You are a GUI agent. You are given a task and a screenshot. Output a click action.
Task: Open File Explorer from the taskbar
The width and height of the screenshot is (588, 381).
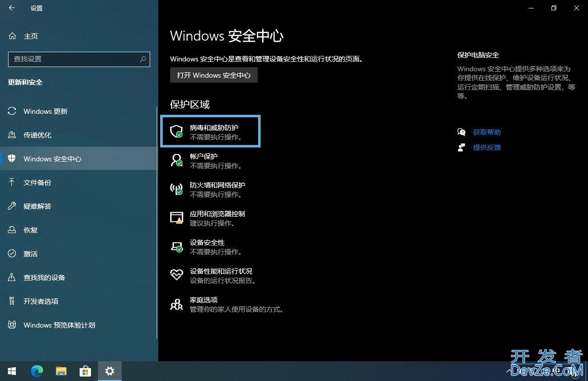click(61, 371)
